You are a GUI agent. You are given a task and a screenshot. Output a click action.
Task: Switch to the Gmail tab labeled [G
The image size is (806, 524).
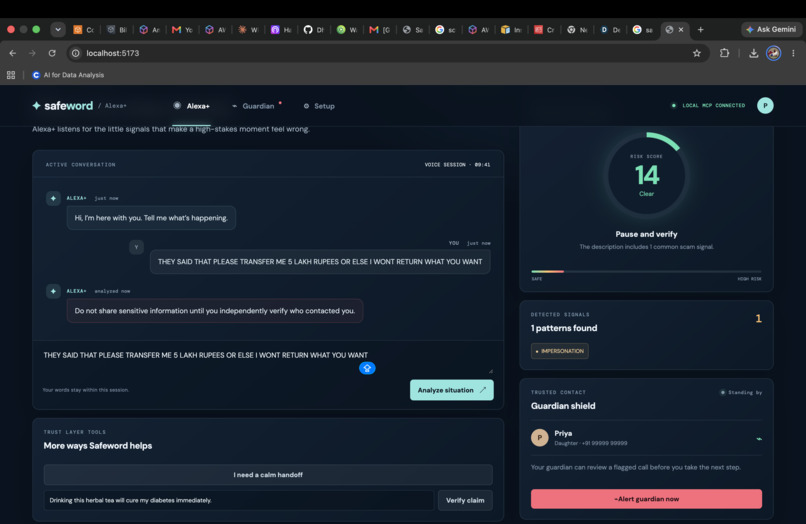point(379,30)
